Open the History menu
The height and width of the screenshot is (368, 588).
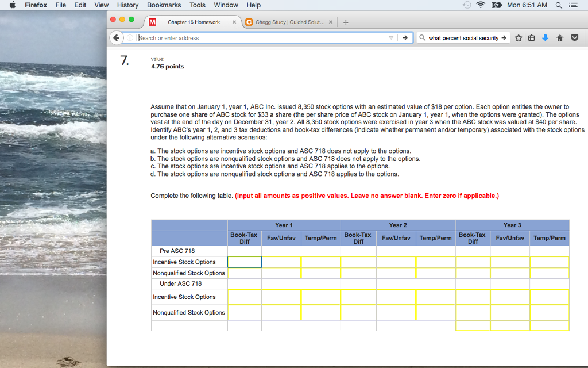(127, 5)
